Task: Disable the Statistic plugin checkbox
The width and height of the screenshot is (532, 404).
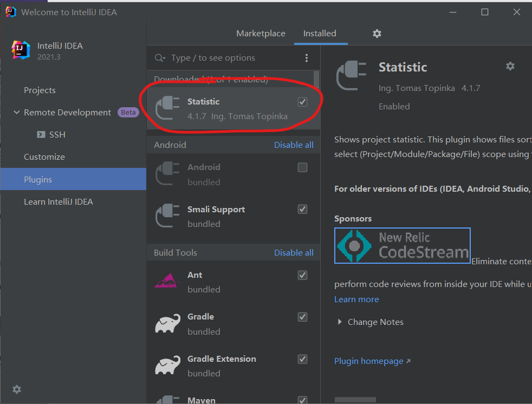Action: pos(302,102)
